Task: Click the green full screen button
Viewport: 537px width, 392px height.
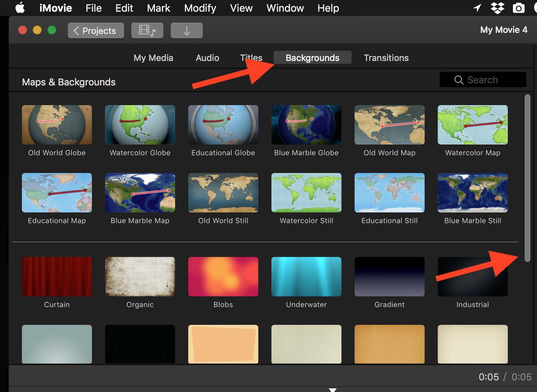Action: pos(52,30)
